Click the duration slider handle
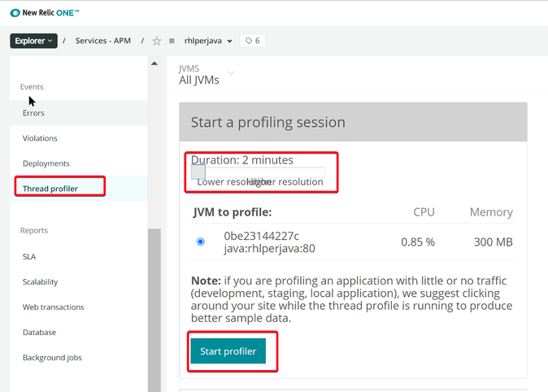The width and height of the screenshot is (548, 392). pos(198,172)
